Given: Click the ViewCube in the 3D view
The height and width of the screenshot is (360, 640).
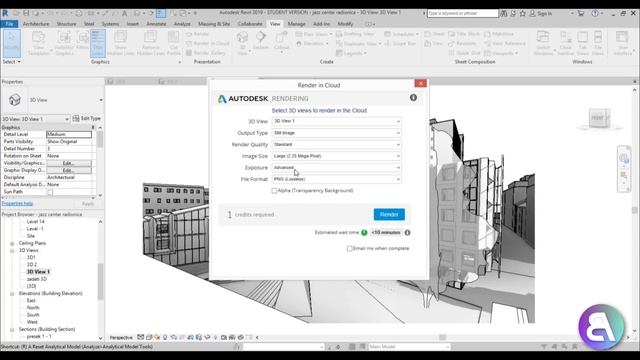Looking at the screenshot, I should coord(599,118).
